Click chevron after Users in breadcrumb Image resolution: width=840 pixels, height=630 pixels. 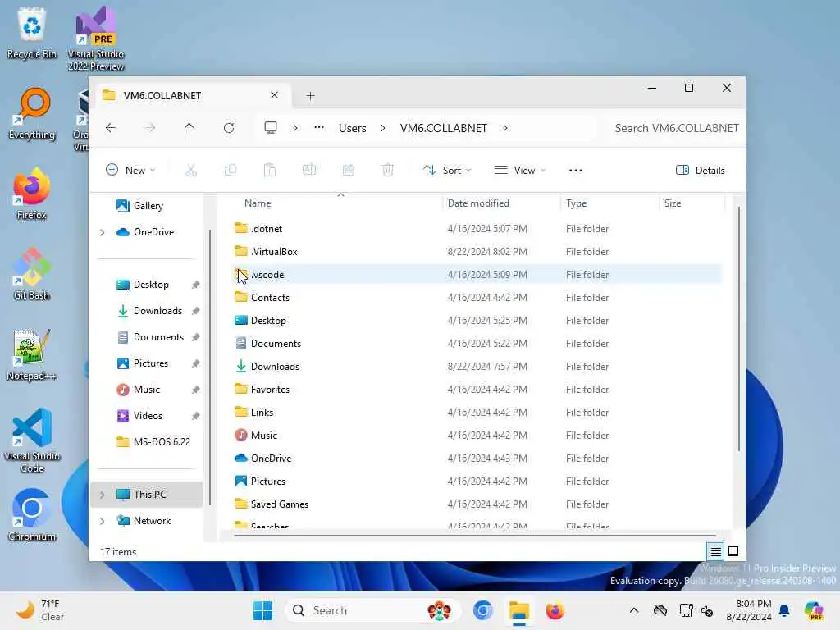382,128
